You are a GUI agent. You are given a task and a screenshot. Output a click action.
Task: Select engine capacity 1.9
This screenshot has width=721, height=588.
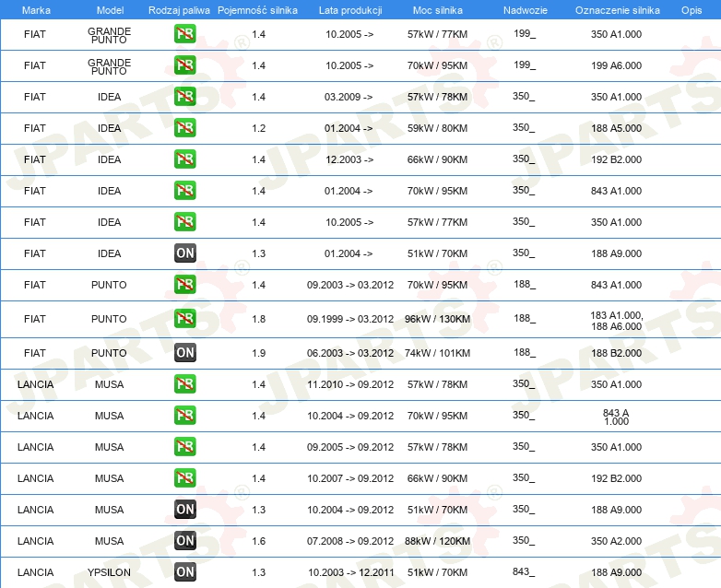tap(258, 353)
